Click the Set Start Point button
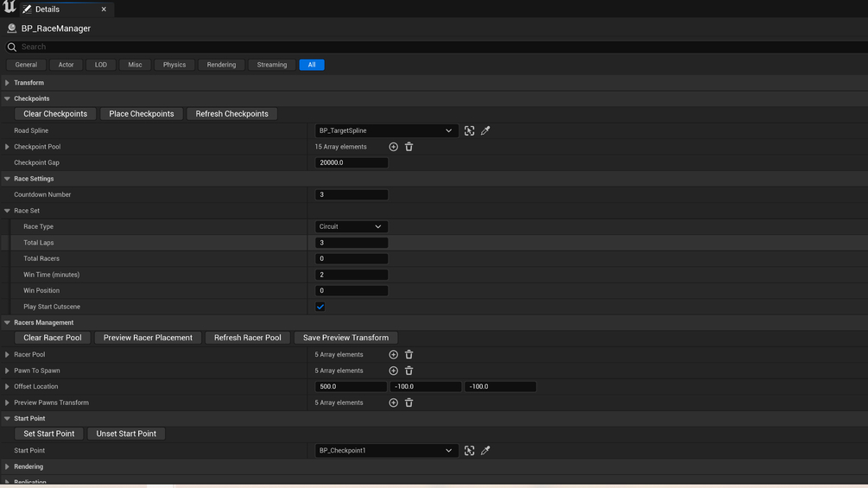 click(x=48, y=434)
